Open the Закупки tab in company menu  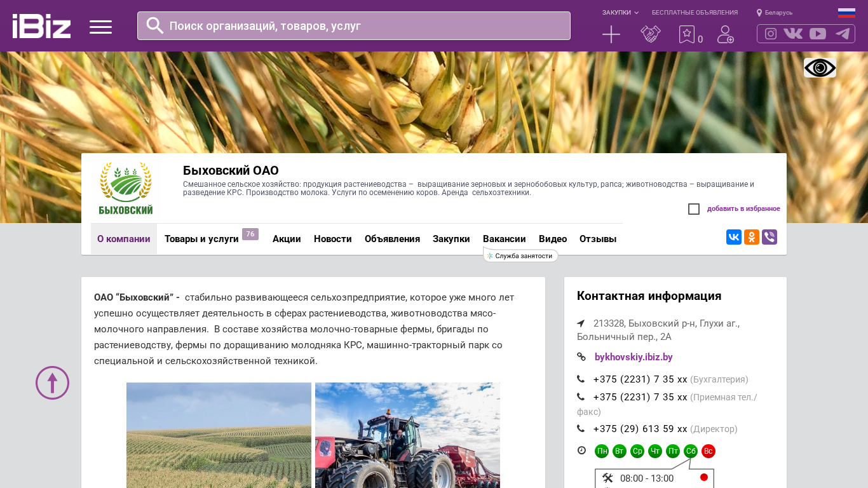pyautogui.click(x=451, y=239)
